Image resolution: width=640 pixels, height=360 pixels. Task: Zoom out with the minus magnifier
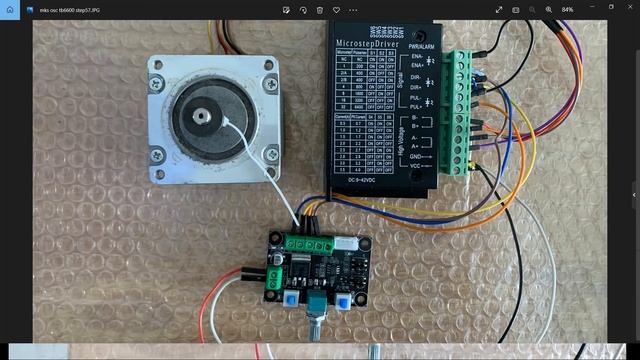pyautogui.click(x=532, y=10)
